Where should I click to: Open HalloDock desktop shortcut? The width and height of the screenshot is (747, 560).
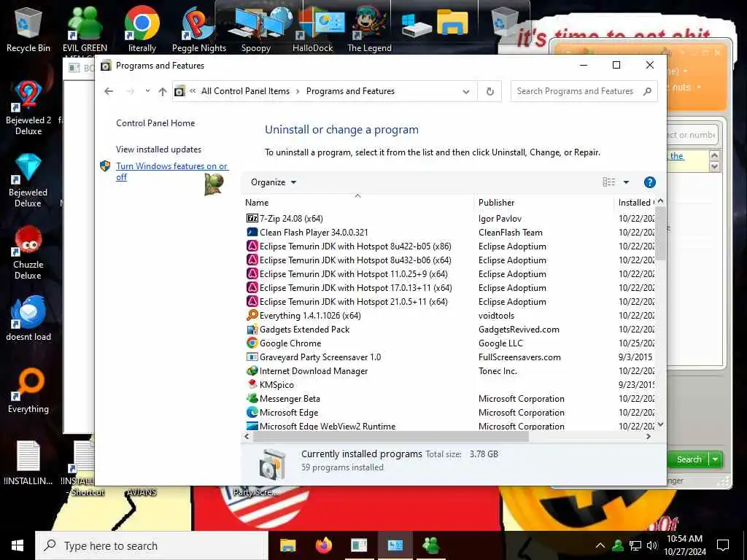pyautogui.click(x=313, y=28)
